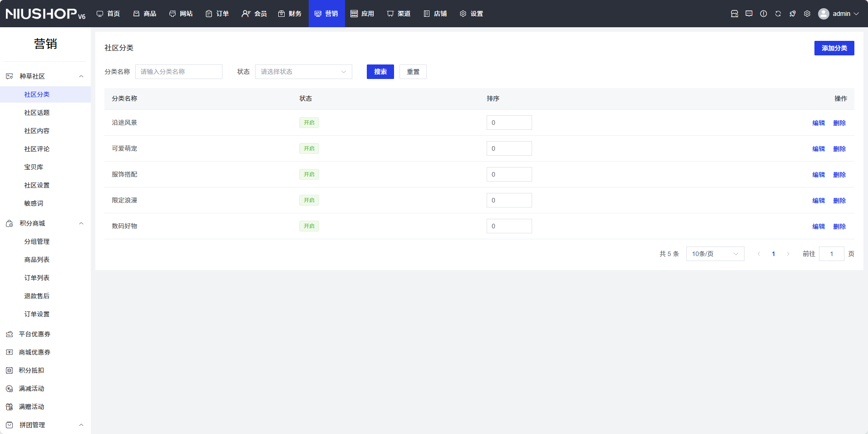
Task: Open the 请选择状态 status dropdown
Action: [303, 72]
